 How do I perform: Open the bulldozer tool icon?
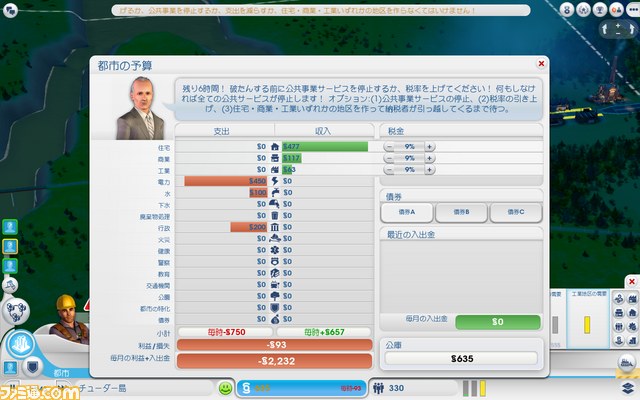10,286
